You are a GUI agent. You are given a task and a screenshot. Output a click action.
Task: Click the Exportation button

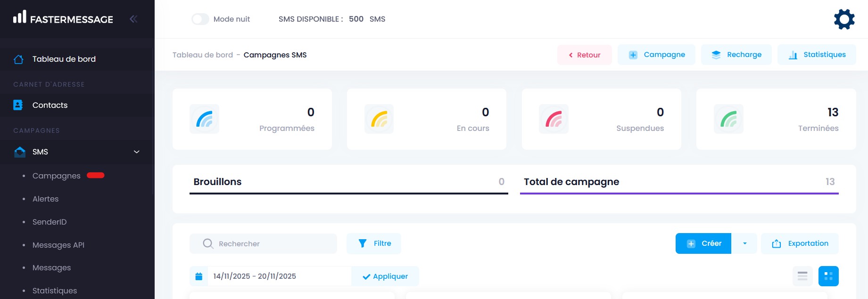[800, 243]
